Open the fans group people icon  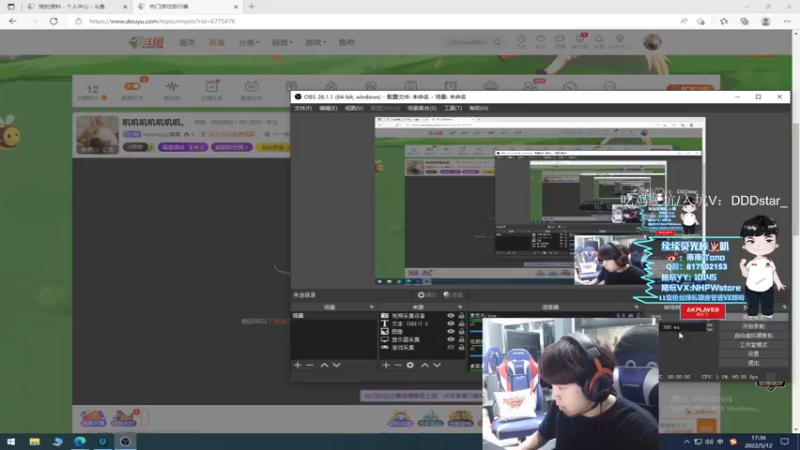point(531,86)
